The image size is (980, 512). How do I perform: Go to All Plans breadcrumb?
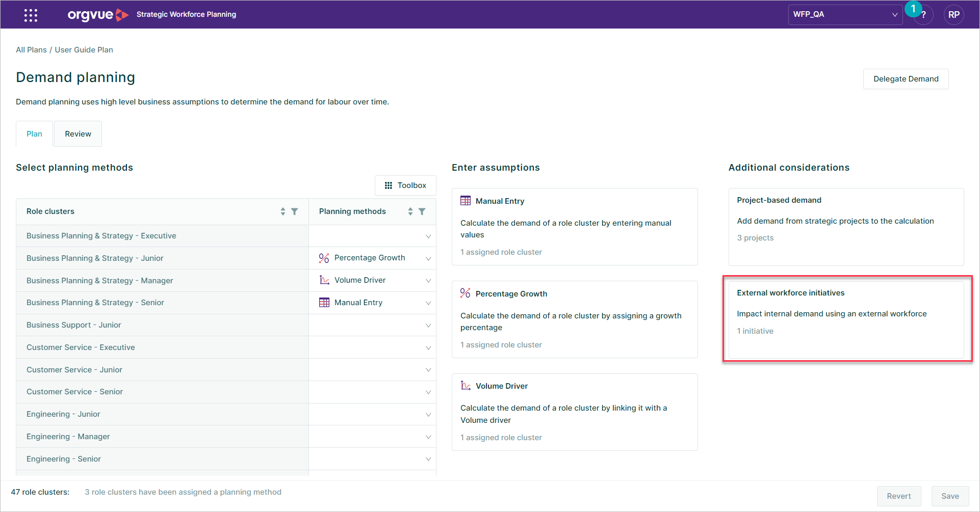[31, 50]
